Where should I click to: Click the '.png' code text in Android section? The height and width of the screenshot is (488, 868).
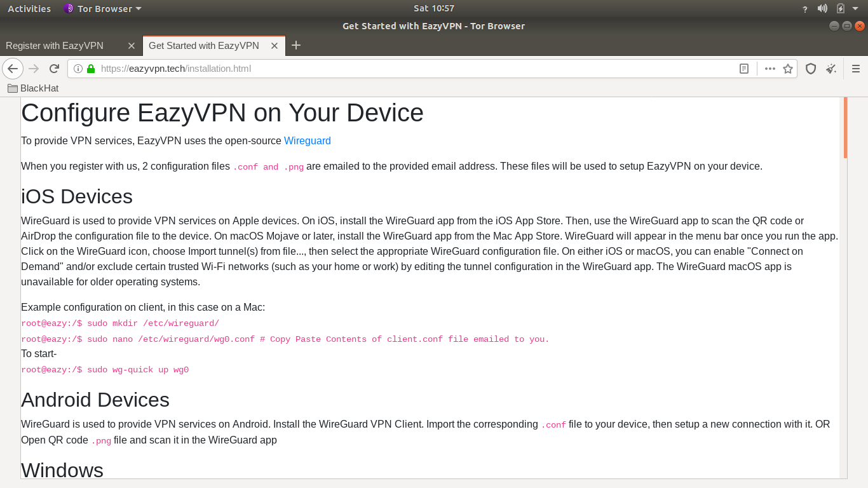tap(101, 441)
